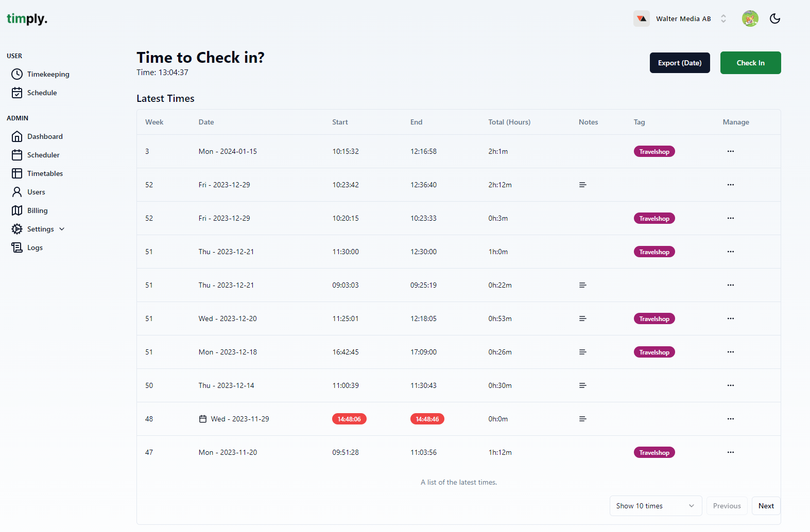Screen dimensions: 810x532
Task: Go to Billing page
Action: tap(37, 210)
